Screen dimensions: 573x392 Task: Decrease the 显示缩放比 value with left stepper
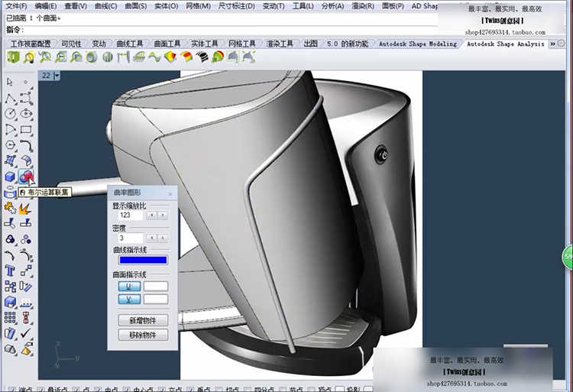(x=151, y=215)
